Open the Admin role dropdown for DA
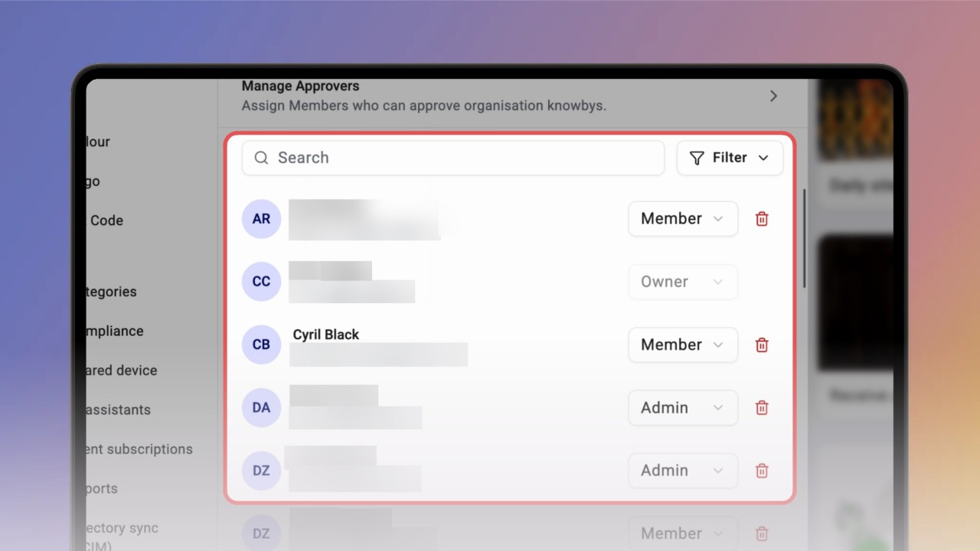Screen dimensions: 980x551 click(683, 408)
